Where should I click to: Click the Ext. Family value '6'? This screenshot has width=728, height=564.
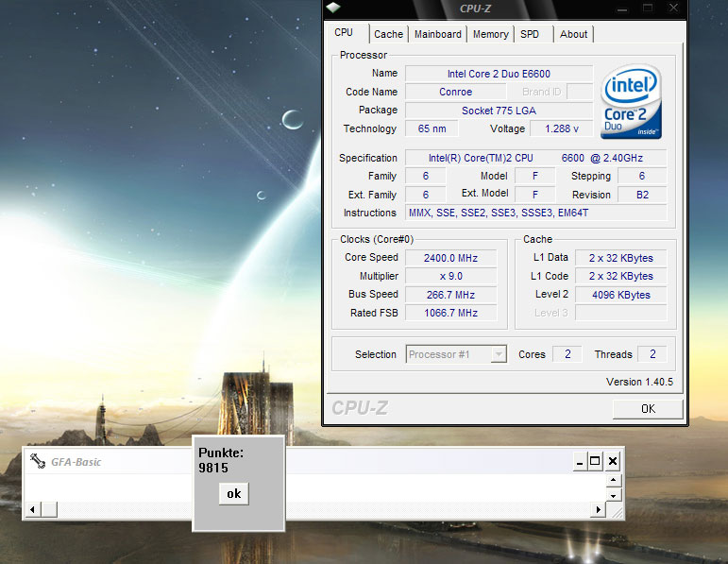point(426,195)
